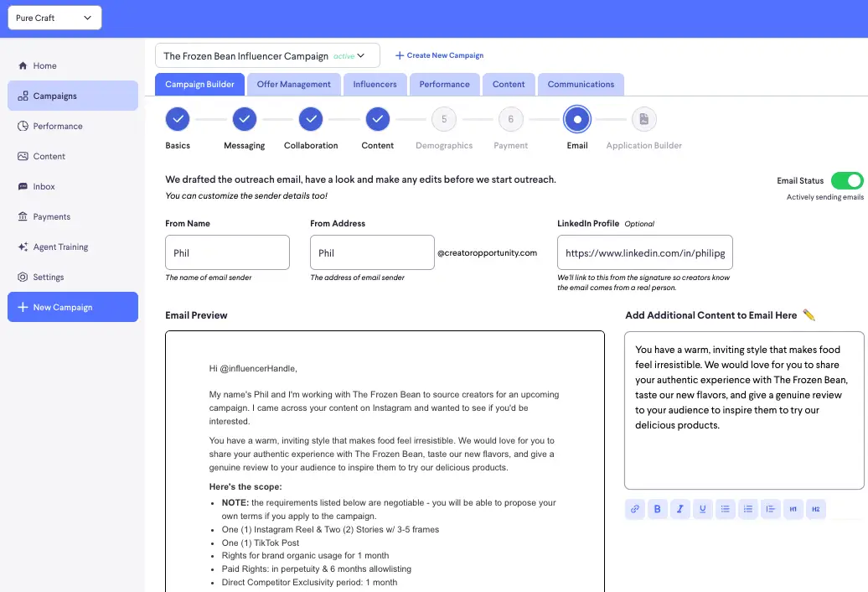868x592 pixels.
Task: Click the Content image icon in sidebar
Action: click(x=23, y=156)
